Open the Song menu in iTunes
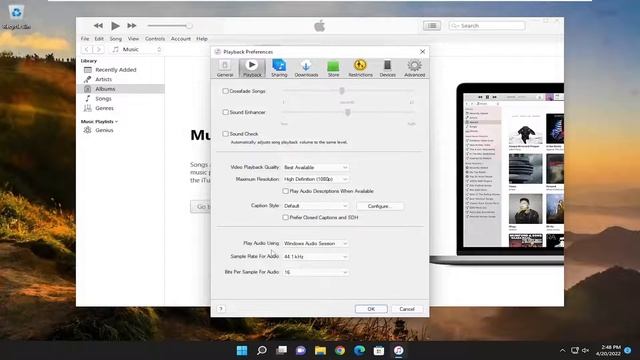Screen dimensions: 640x360 [x=116, y=39]
